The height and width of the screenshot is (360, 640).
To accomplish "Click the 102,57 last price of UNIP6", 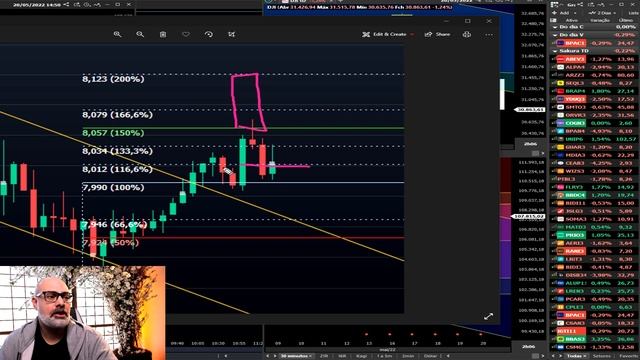I will 626,139.
